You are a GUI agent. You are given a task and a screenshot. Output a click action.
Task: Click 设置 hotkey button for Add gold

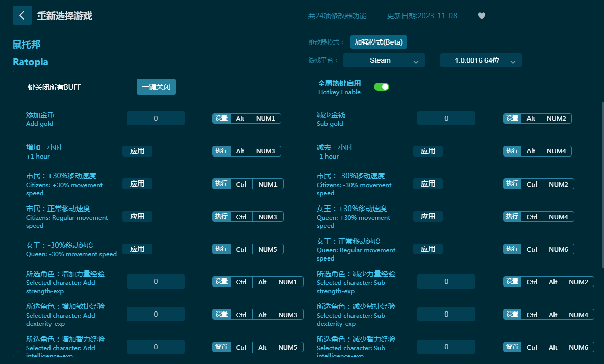(221, 118)
